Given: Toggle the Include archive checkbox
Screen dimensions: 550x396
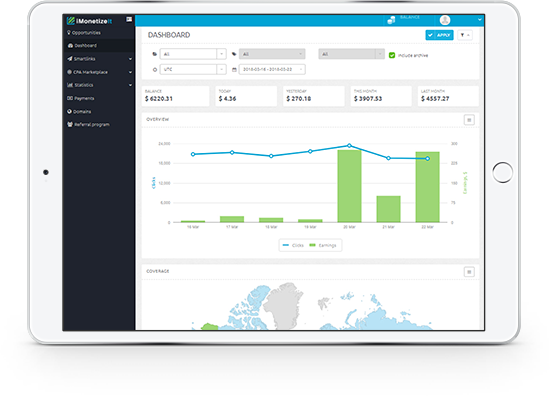Looking at the screenshot, I should 392,55.
